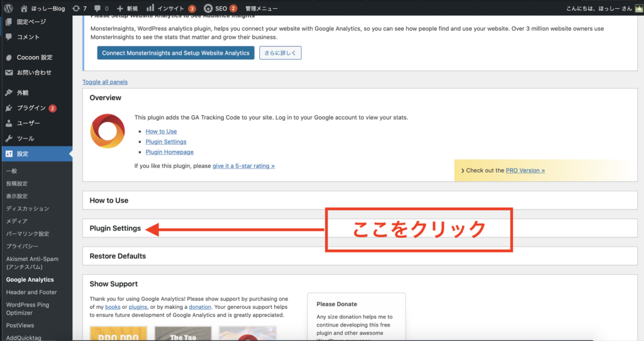Click the Cocoon 設定 circle icon
Screen dimensions: 644x341
[9, 57]
